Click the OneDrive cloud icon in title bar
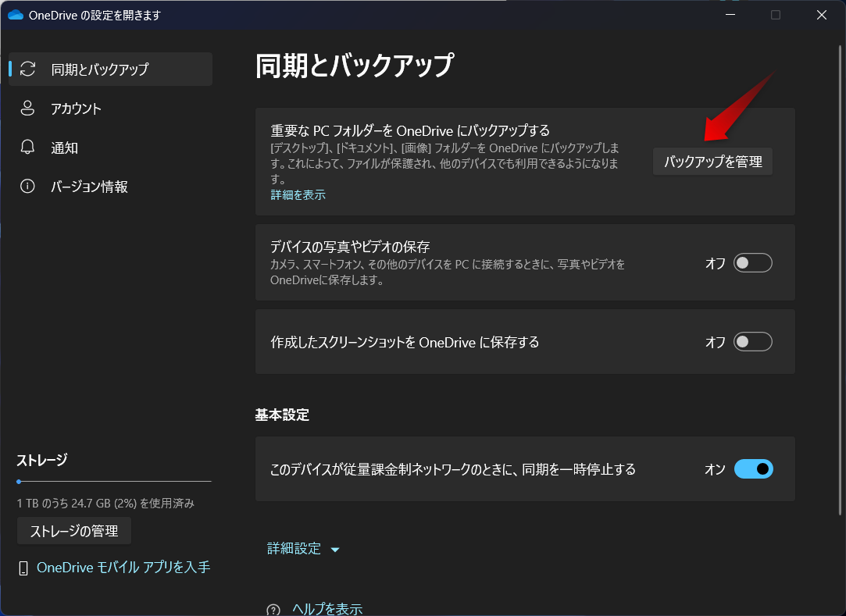Screen dimensions: 846x616 [x=16, y=15]
